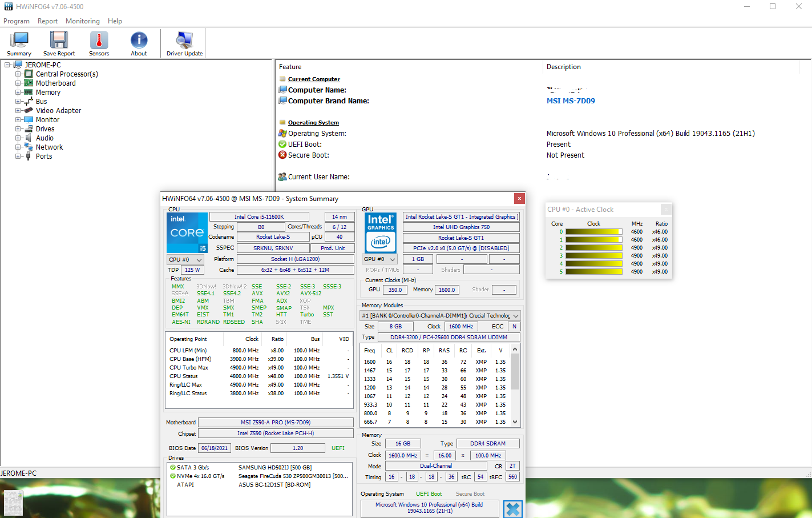Open the Report menu
The image size is (812, 518).
(x=47, y=21)
